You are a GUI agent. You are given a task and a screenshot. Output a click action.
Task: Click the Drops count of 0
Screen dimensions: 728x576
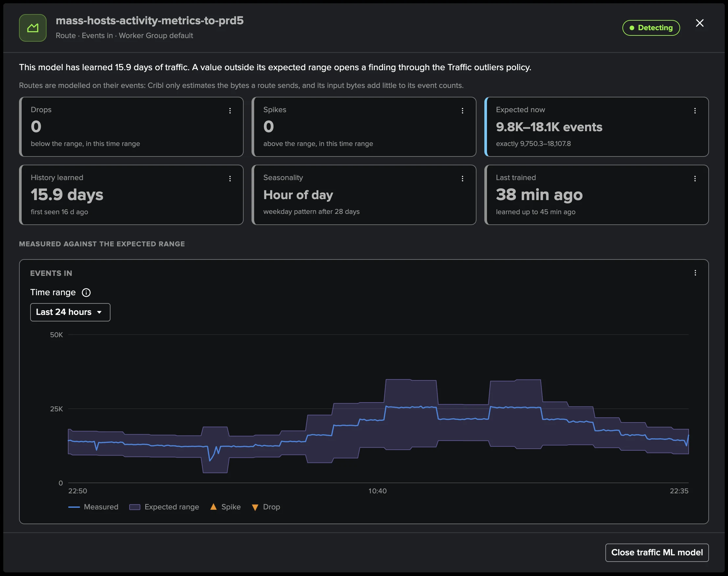coord(36,127)
